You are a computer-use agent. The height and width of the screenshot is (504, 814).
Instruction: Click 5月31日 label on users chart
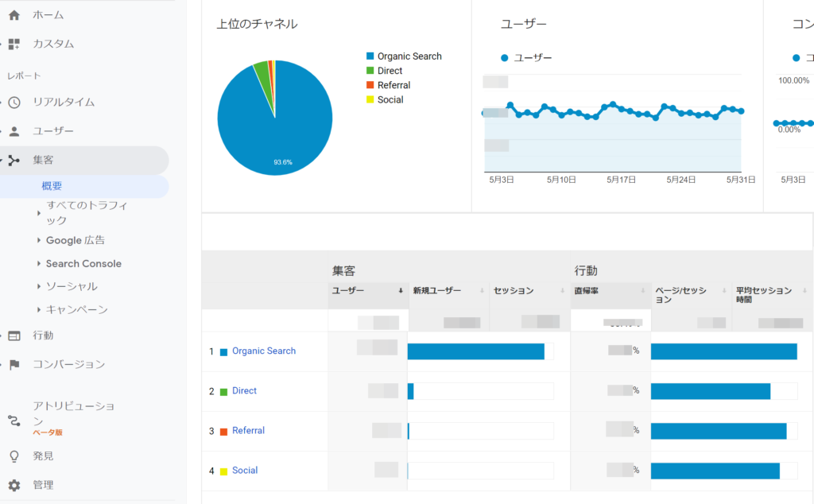[x=740, y=180]
